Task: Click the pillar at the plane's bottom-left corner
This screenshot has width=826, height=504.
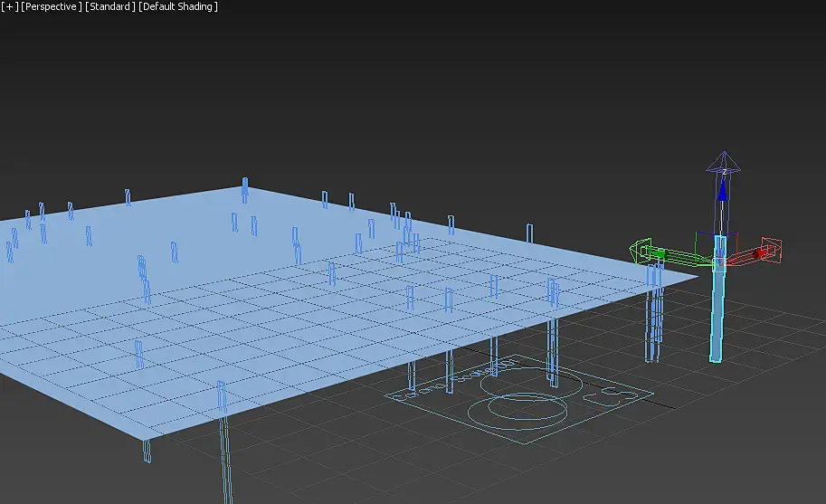Action: click(x=147, y=451)
